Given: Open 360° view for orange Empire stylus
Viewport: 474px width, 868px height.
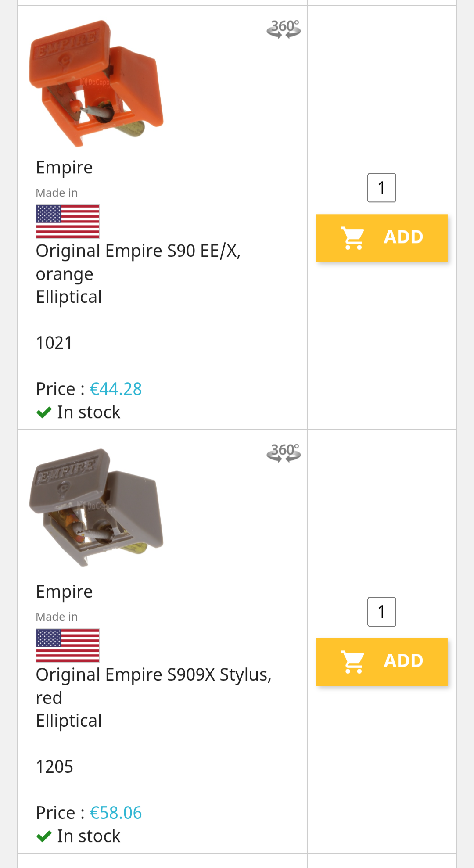Looking at the screenshot, I should pyautogui.click(x=284, y=29).
